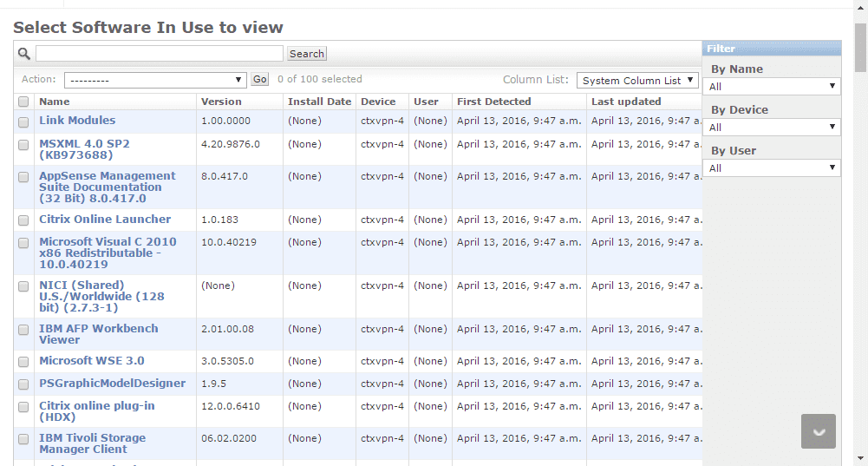868x466 pixels.
Task: Sort by the Name column header
Action: tap(55, 102)
